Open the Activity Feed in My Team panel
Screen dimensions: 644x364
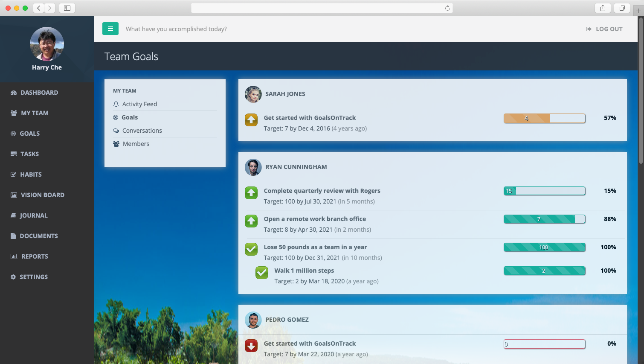pos(139,104)
